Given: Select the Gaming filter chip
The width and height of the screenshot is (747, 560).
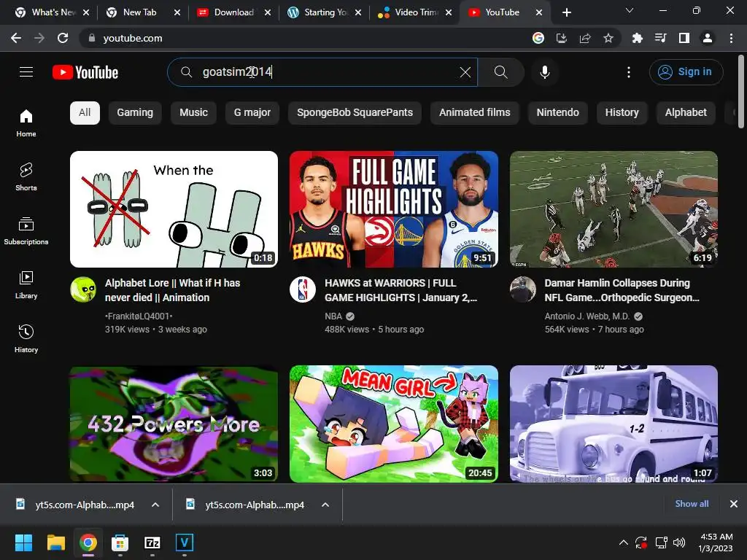Looking at the screenshot, I should pyautogui.click(x=135, y=113).
